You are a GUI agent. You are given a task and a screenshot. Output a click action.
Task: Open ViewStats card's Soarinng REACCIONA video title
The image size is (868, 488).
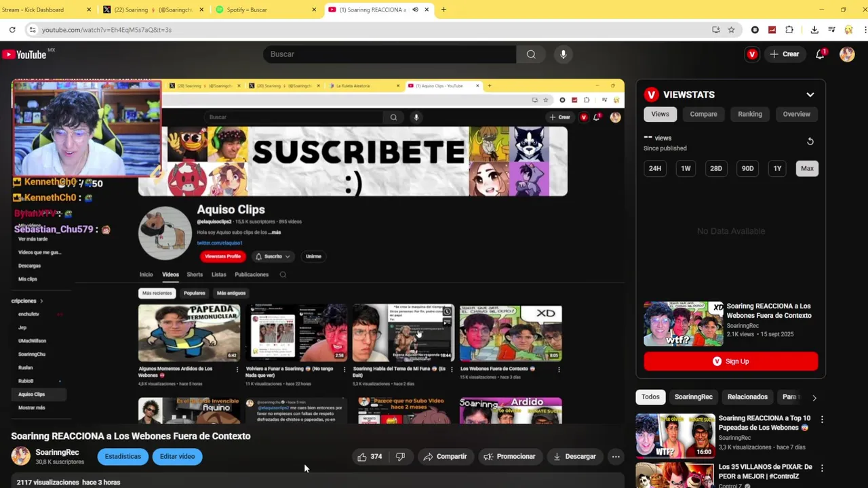(x=768, y=311)
